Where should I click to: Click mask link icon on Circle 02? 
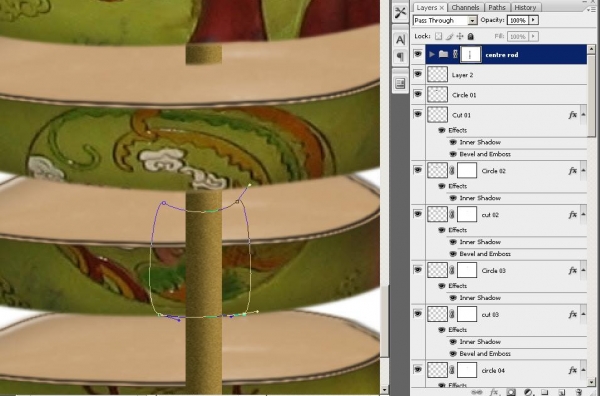point(452,171)
